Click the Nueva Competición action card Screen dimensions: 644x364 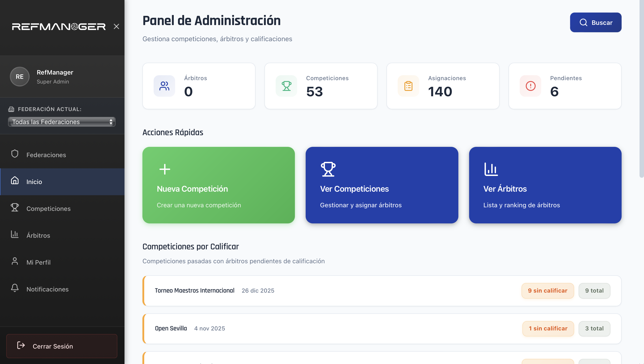click(218, 185)
